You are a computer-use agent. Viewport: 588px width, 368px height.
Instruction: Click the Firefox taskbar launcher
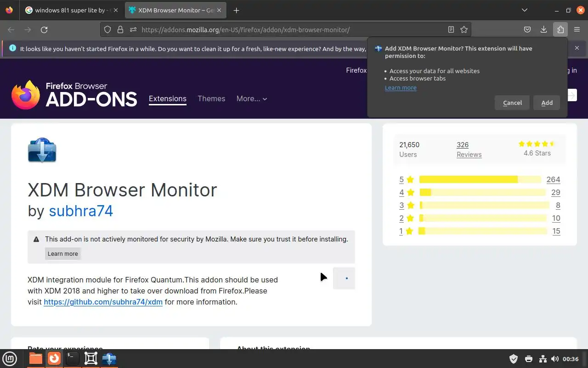(x=54, y=358)
